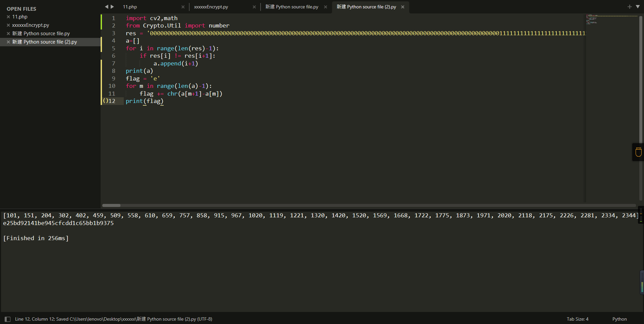The height and width of the screenshot is (324, 644).
Task: Go to previous tab with left arrow
Action: (106, 7)
